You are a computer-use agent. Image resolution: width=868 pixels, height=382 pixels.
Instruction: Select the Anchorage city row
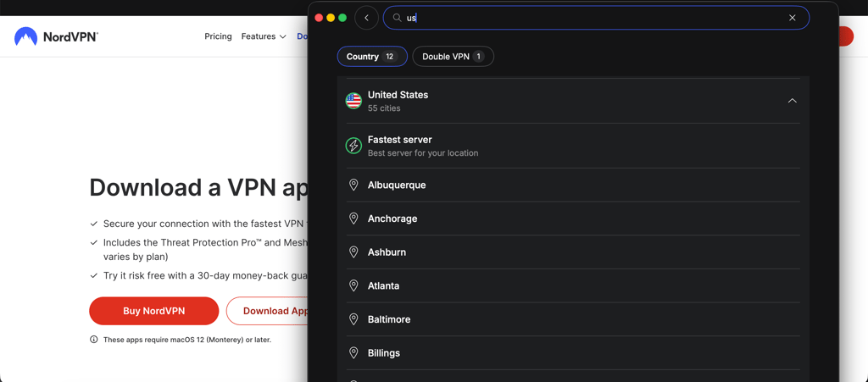click(573, 219)
